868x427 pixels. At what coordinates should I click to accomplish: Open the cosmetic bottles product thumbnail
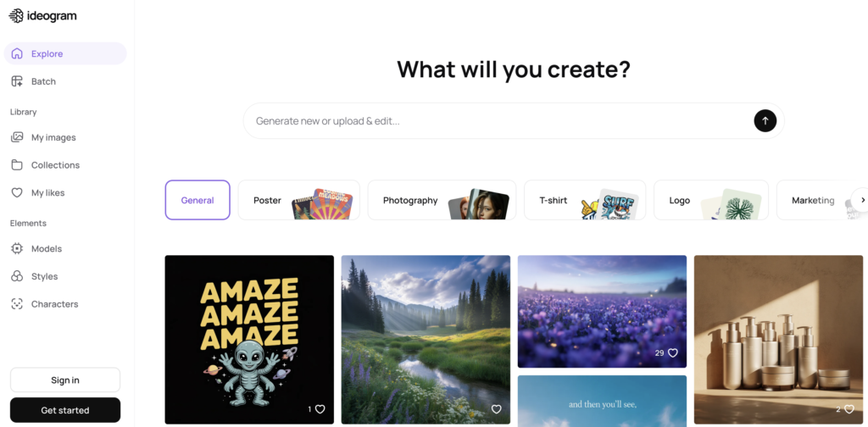tap(778, 340)
